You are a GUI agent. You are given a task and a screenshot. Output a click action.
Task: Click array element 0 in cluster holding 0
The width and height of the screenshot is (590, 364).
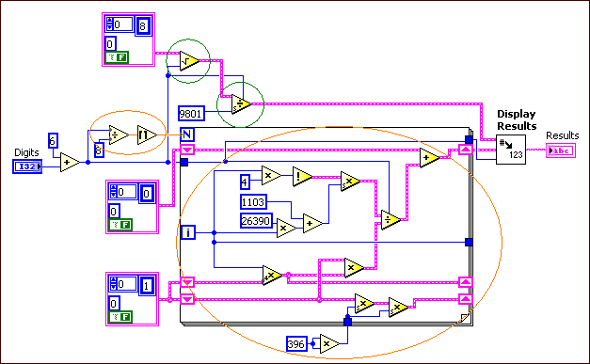click(x=147, y=194)
